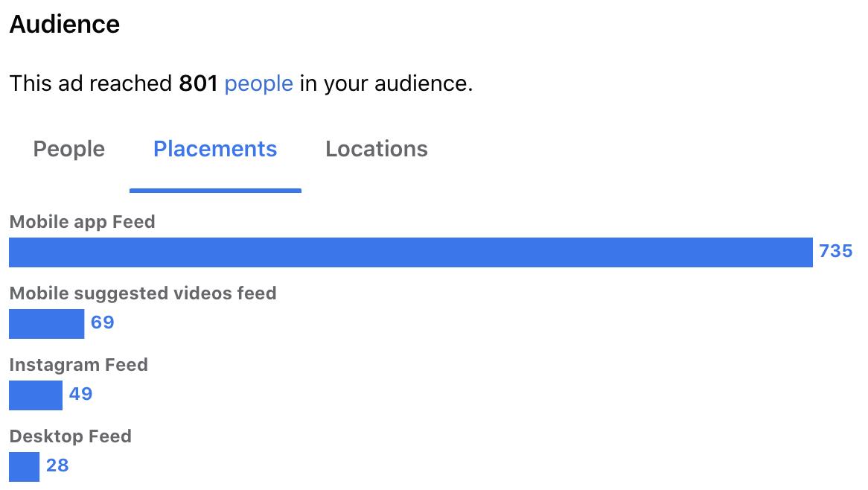Click the blue 'people' link

tap(258, 83)
